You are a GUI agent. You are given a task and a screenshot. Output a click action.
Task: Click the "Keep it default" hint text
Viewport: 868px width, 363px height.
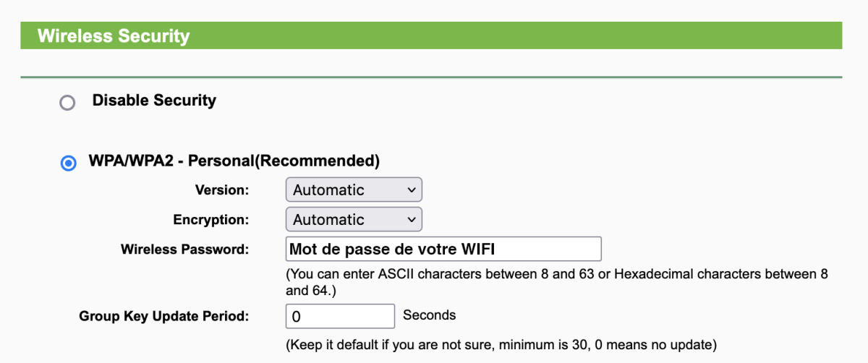pos(501,343)
